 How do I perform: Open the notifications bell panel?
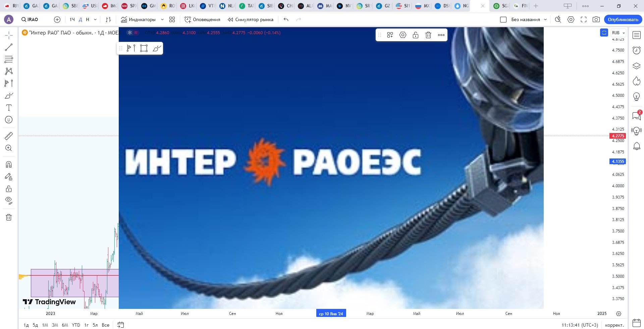click(637, 146)
